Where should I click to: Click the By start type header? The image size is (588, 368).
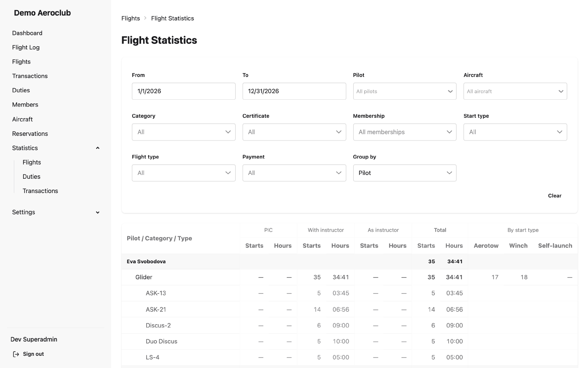point(523,230)
